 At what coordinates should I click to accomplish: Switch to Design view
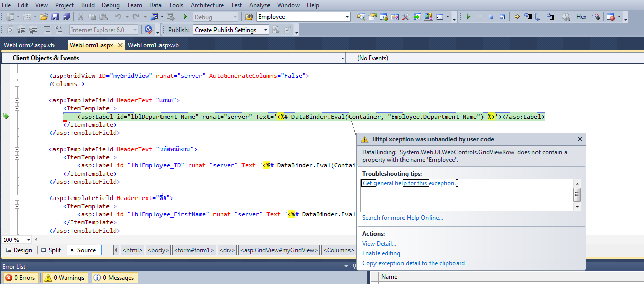[x=18, y=250]
